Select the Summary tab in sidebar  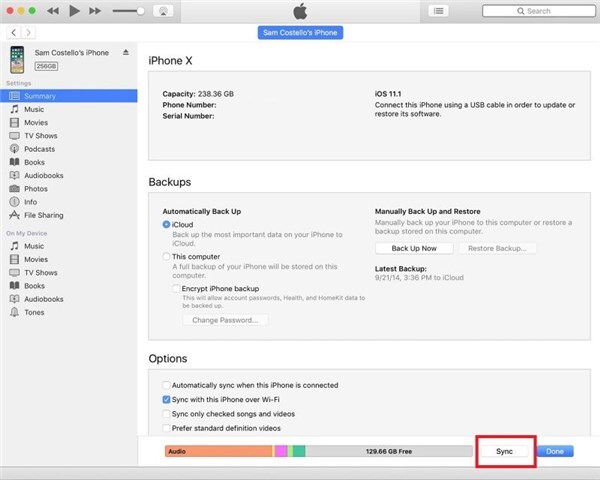tap(41, 96)
